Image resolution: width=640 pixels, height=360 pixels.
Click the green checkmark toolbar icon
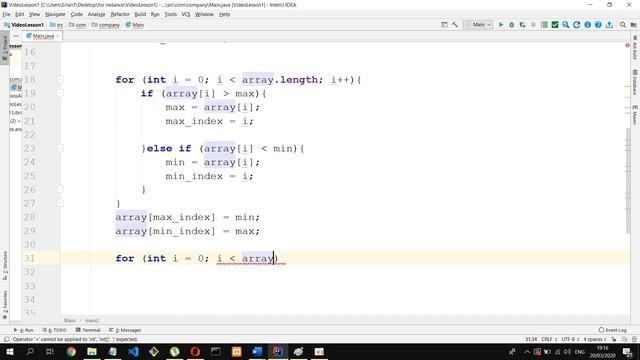[555, 25]
